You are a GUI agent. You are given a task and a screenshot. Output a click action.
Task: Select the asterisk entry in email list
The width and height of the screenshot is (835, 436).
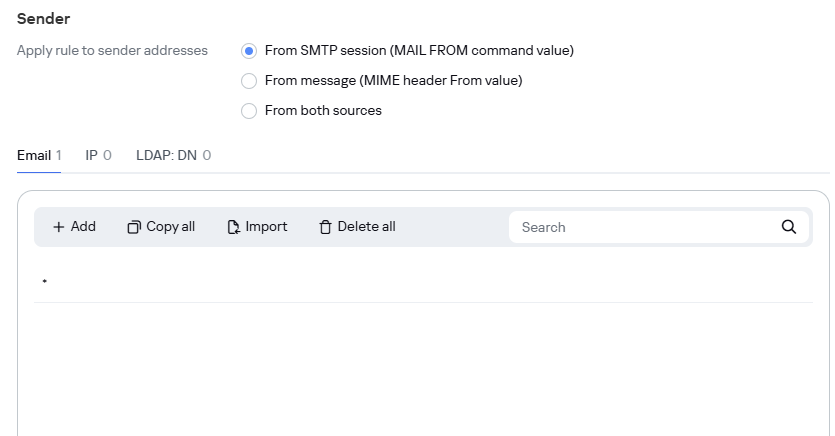pos(423,281)
